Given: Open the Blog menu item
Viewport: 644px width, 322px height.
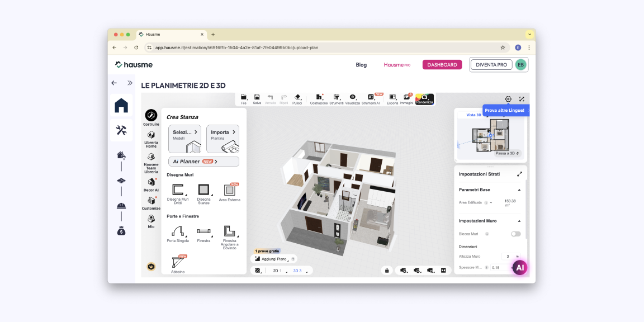Looking at the screenshot, I should (361, 65).
